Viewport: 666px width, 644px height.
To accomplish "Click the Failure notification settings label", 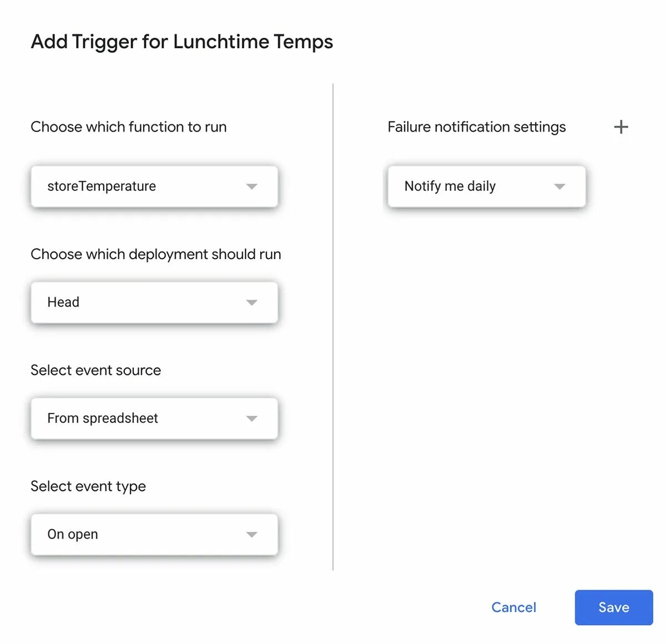I will [476, 127].
